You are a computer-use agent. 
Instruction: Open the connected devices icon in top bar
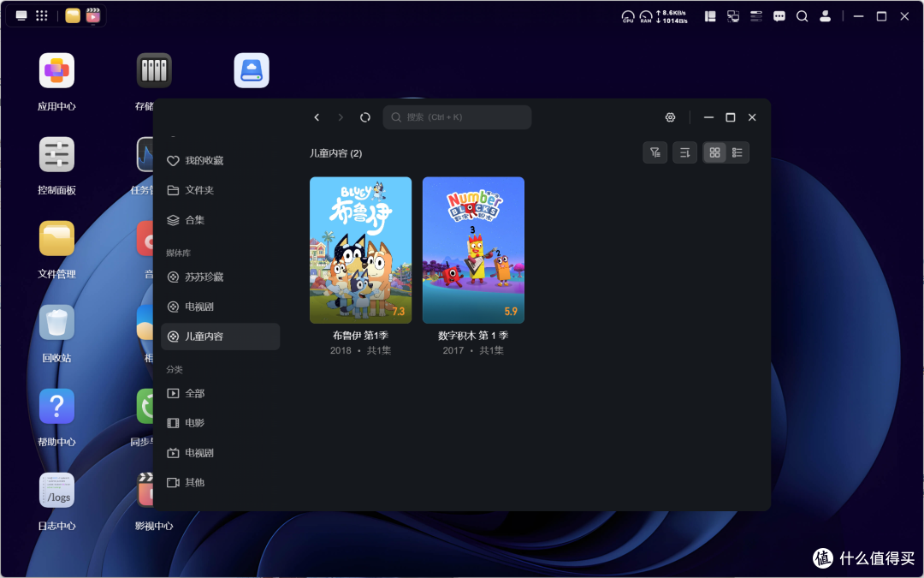tap(733, 16)
